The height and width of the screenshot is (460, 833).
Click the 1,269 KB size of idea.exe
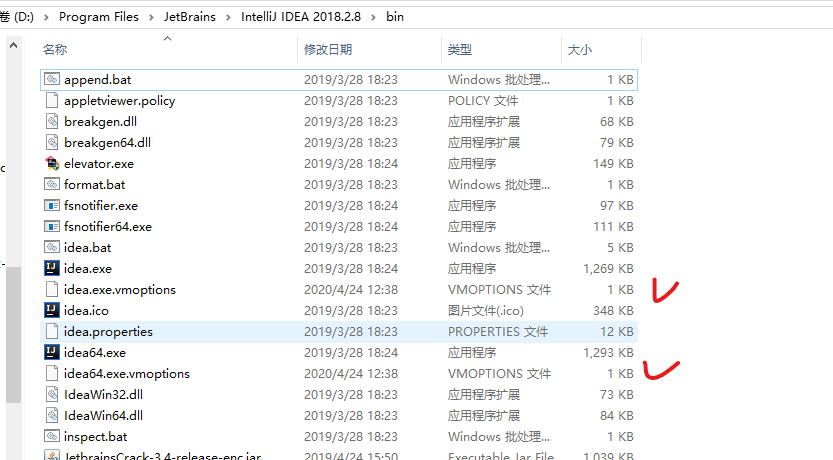(608, 268)
